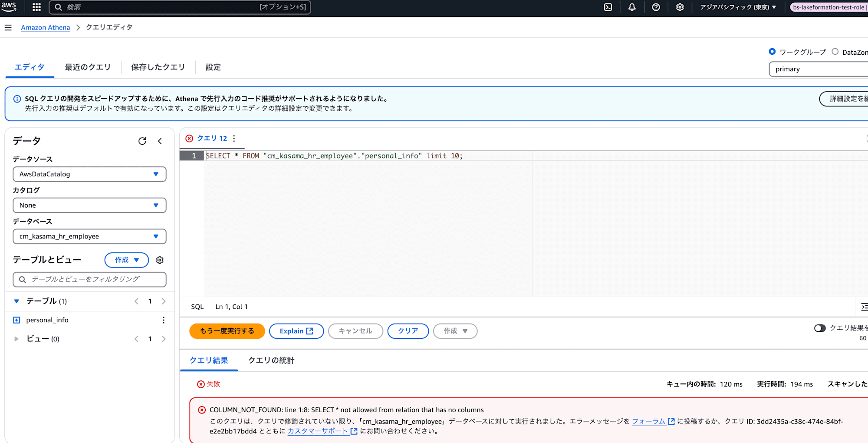This screenshot has width=868, height=443.
Task: Open the bs-lakeformation-test-role account menu
Action: point(829,7)
